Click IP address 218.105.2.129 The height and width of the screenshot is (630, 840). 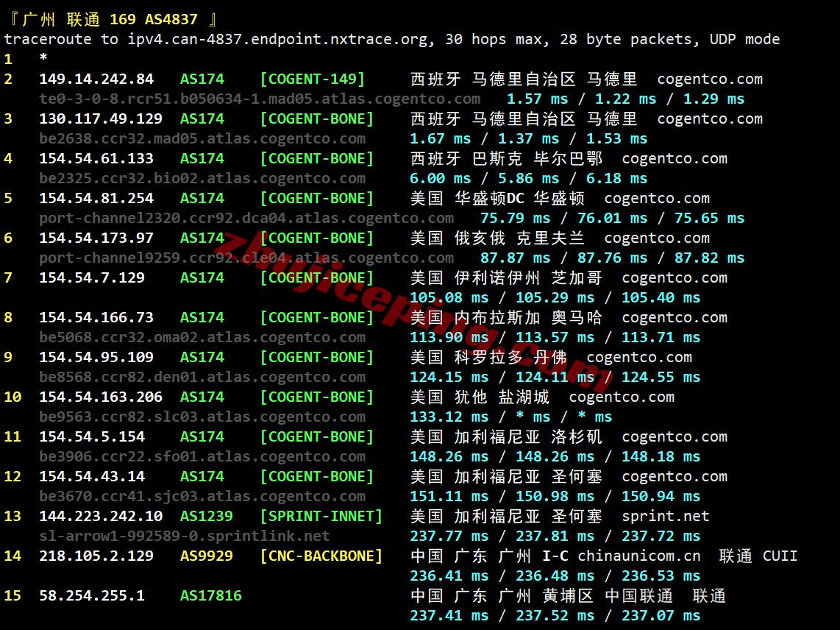point(96,556)
